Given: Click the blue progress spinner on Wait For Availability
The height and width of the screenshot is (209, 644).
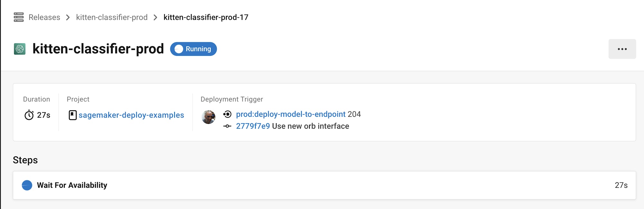Looking at the screenshot, I should click(26, 185).
